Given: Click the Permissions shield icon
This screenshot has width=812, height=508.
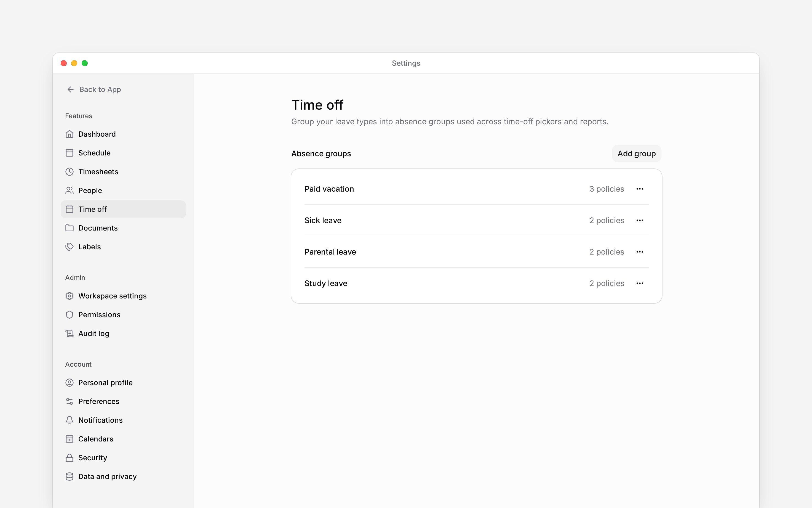Looking at the screenshot, I should click(x=70, y=315).
